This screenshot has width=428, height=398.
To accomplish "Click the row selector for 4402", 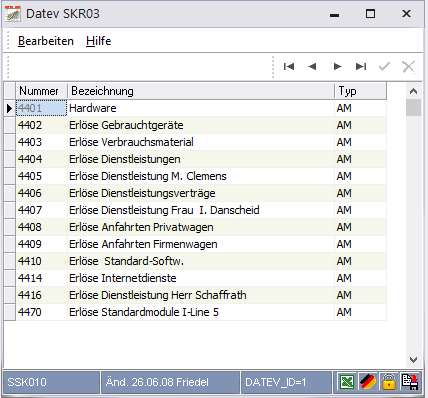I will click(10, 125).
